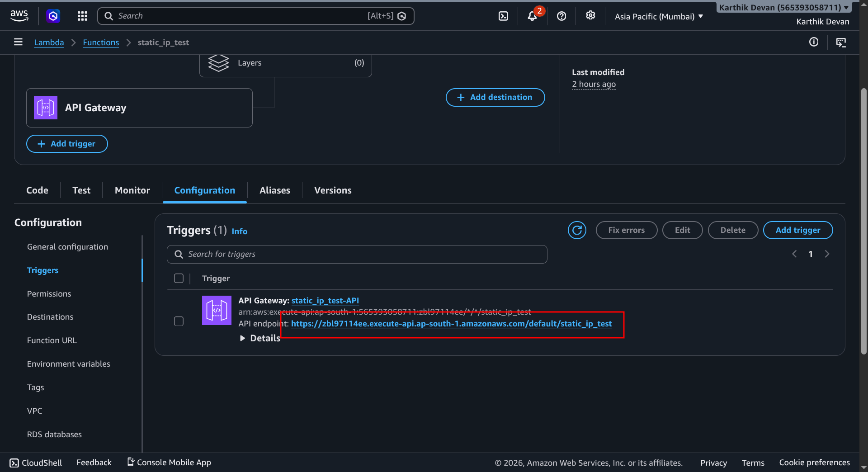Screen dimensions: 868x472
Task: Click the Delete trigger button
Action: pyautogui.click(x=733, y=230)
